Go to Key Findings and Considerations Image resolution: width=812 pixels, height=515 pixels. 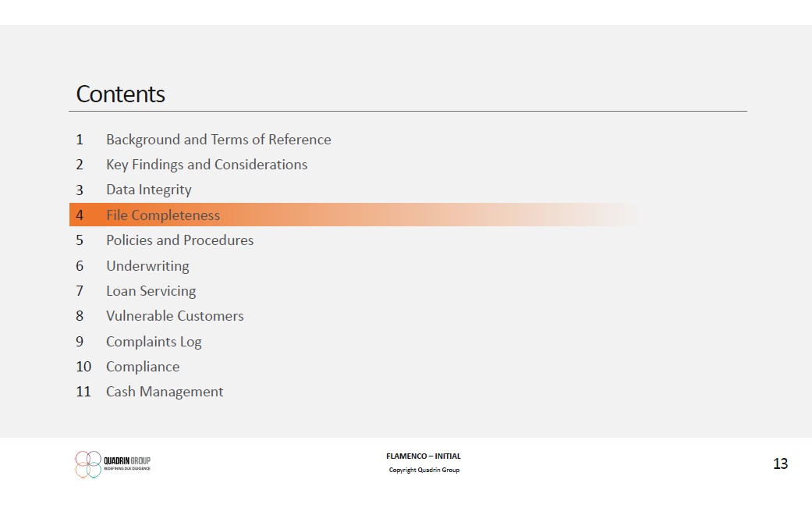tap(207, 165)
